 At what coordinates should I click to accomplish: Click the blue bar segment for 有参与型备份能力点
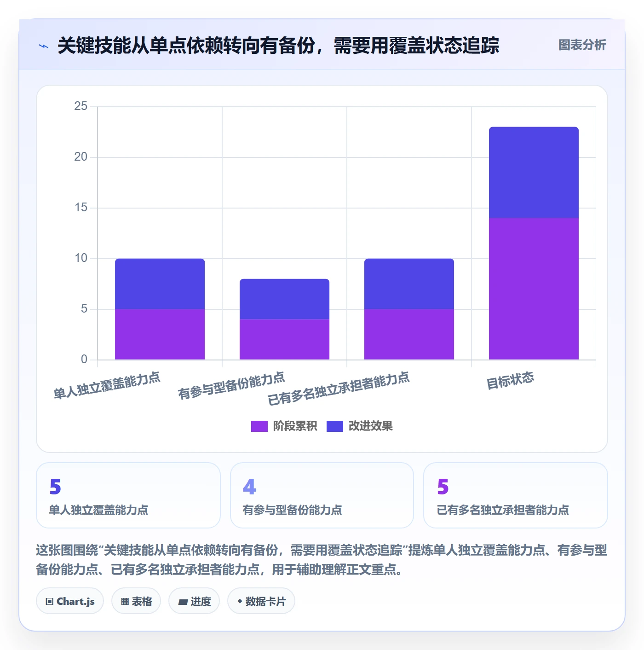coord(284,299)
